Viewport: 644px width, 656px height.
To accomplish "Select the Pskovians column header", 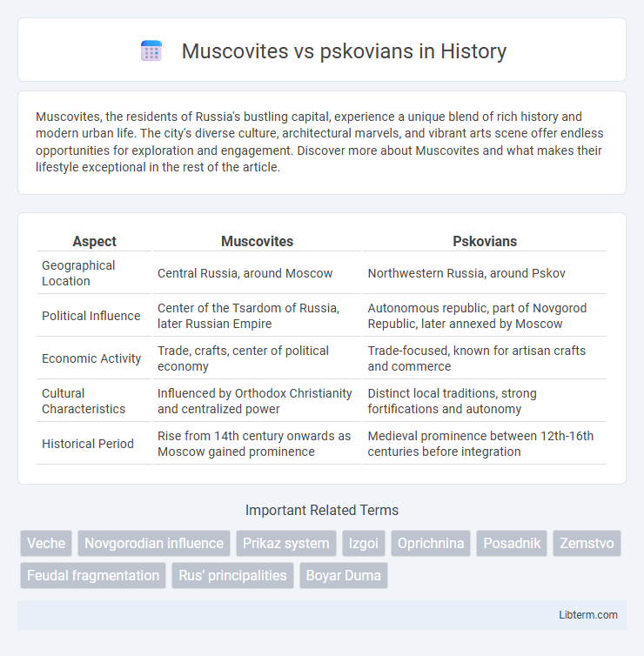I will coord(485,241).
